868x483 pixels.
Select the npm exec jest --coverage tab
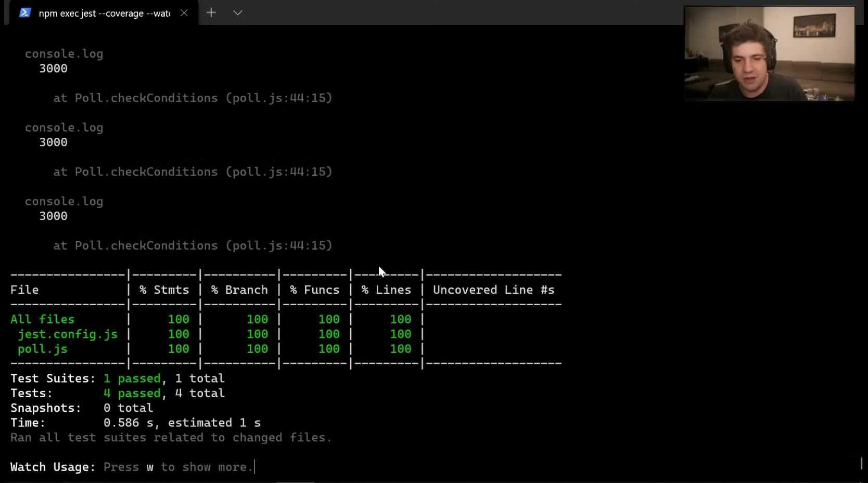(104, 13)
